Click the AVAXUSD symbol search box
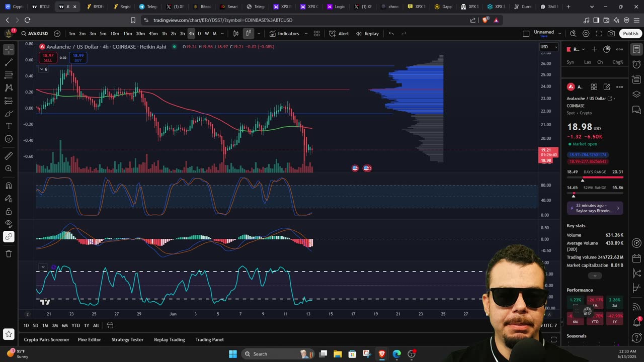This screenshot has height=362, width=644. pyautogui.click(x=35, y=34)
